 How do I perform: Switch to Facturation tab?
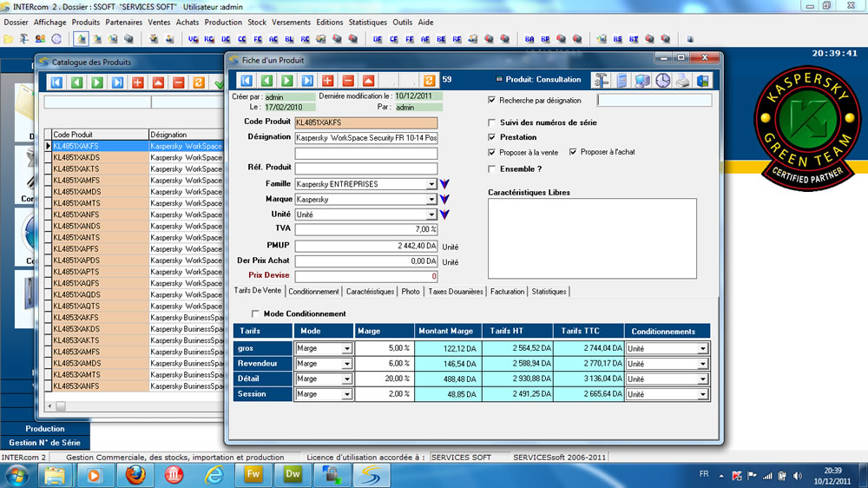click(x=507, y=292)
